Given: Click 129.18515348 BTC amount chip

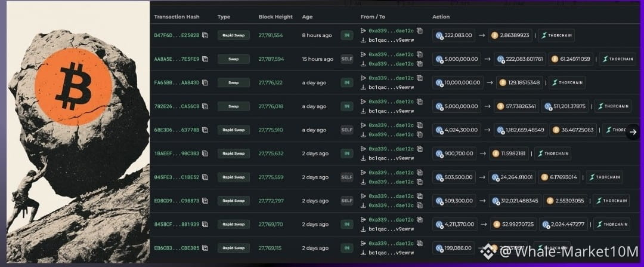Looking at the screenshot, I should tap(519, 82).
